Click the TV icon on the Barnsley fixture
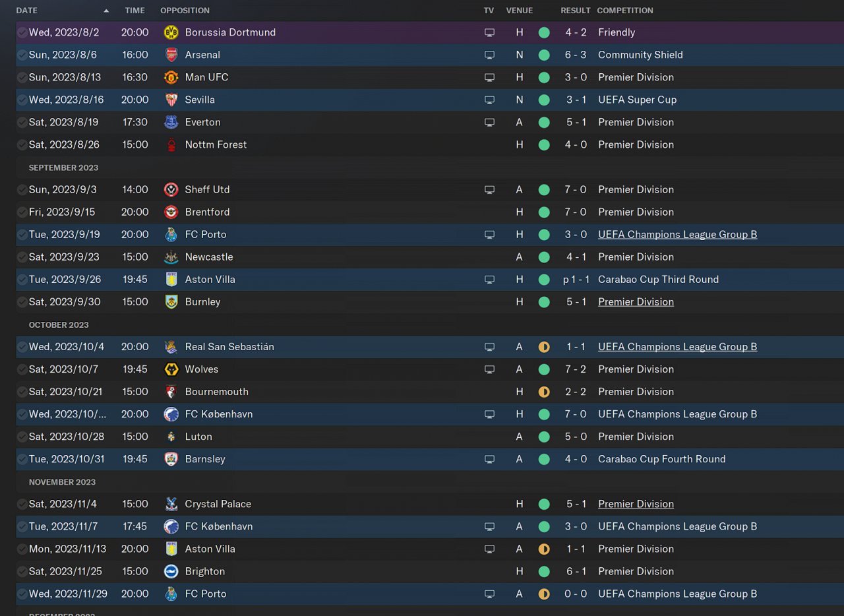This screenshot has width=844, height=616. coord(489,459)
